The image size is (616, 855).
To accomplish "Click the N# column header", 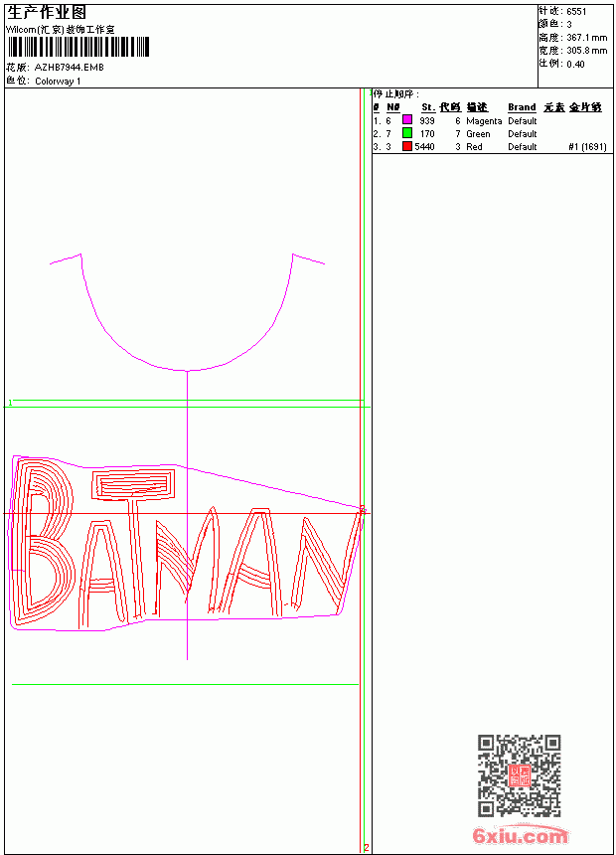I will (x=393, y=107).
